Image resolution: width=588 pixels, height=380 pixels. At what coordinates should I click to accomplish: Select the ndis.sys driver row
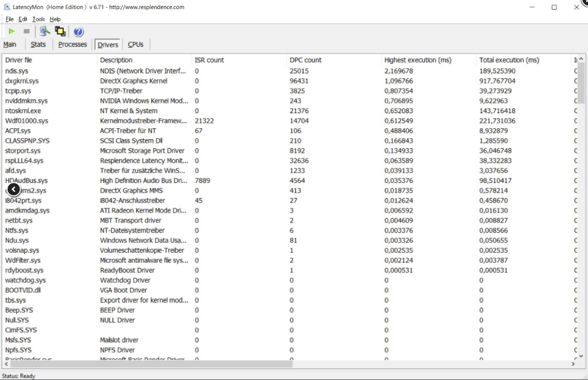pyautogui.click(x=289, y=71)
